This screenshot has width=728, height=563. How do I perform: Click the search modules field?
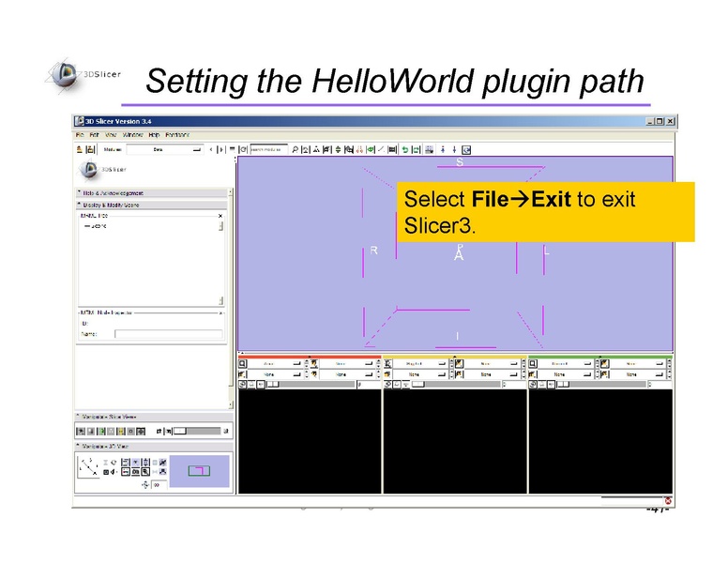pyautogui.click(x=268, y=149)
